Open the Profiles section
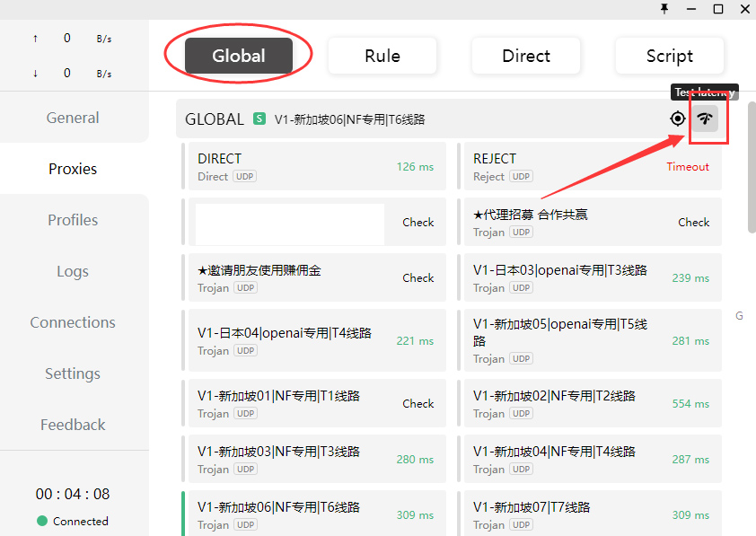The width and height of the screenshot is (756, 536). [x=73, y=220]
